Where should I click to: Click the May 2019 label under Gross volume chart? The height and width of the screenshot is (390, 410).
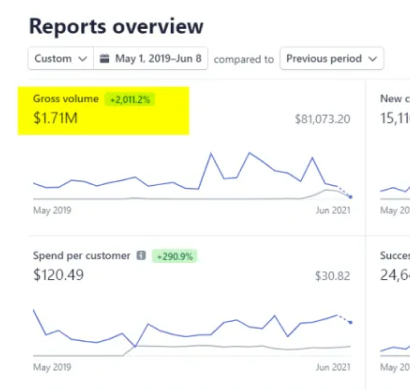52,210
